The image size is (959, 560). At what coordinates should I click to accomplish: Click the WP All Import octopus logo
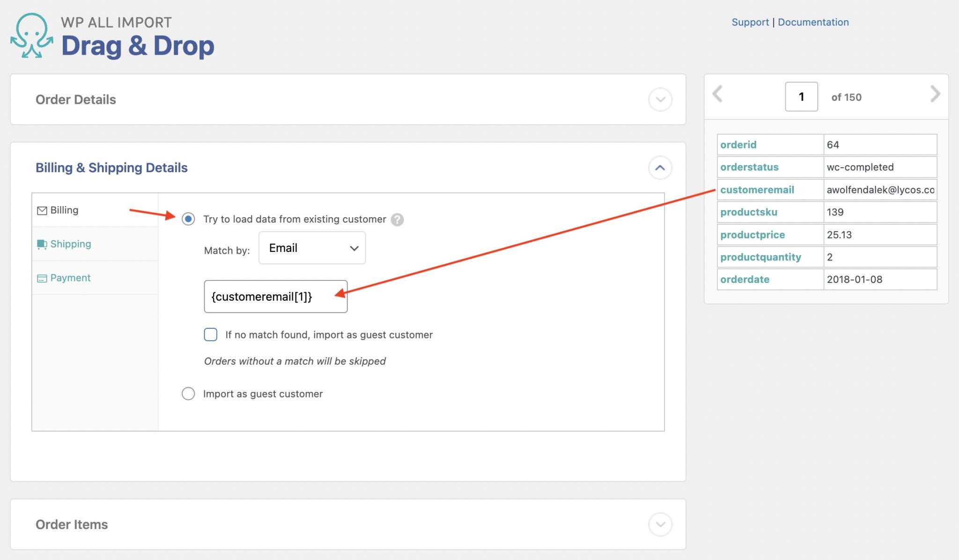pyautogui.click(x=33, y=35)
